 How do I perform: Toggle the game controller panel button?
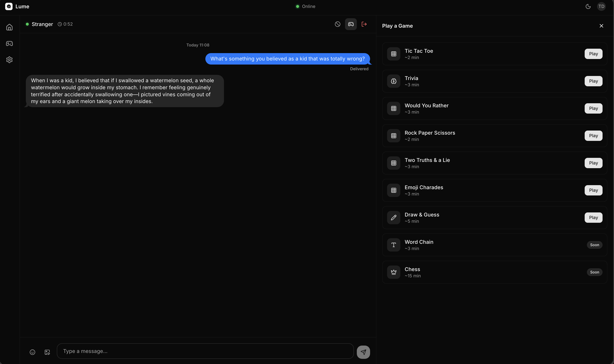pos(351,24)
